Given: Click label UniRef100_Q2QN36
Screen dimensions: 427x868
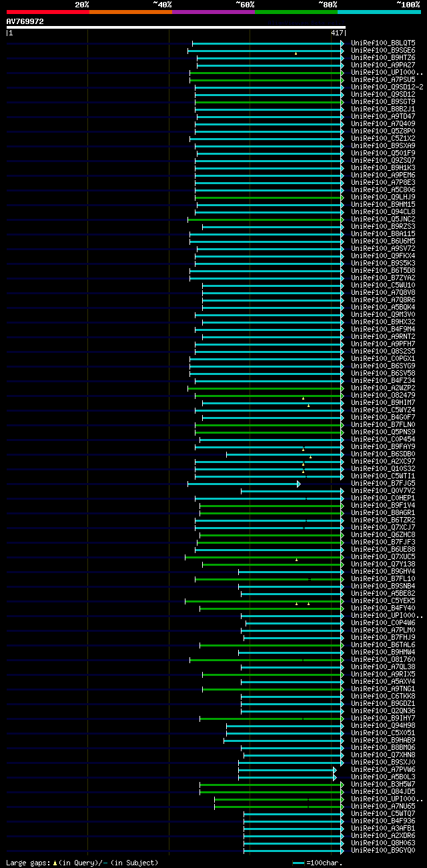Looking at the screenshot, I should [x=383, y=711].
